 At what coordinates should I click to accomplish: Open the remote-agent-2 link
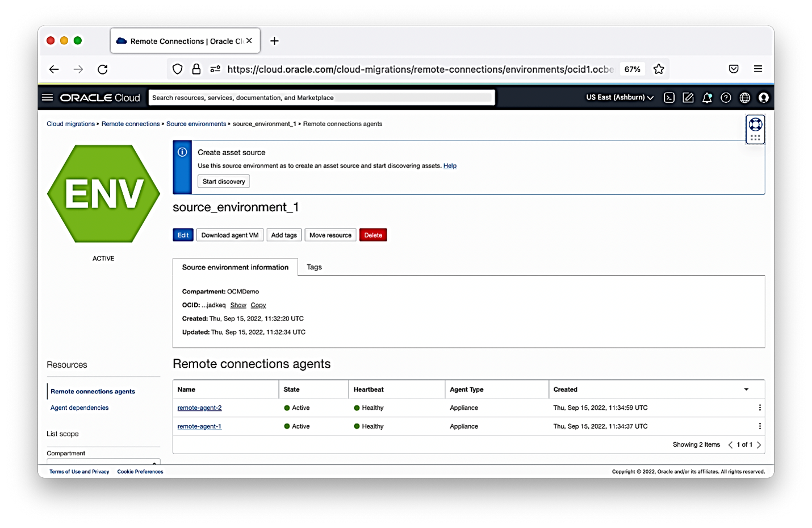[199, 408]
